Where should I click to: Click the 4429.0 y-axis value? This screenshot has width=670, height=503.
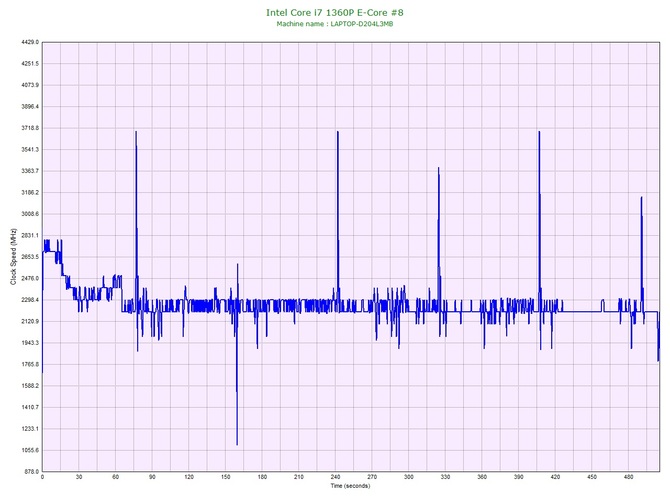pos(30,42)
